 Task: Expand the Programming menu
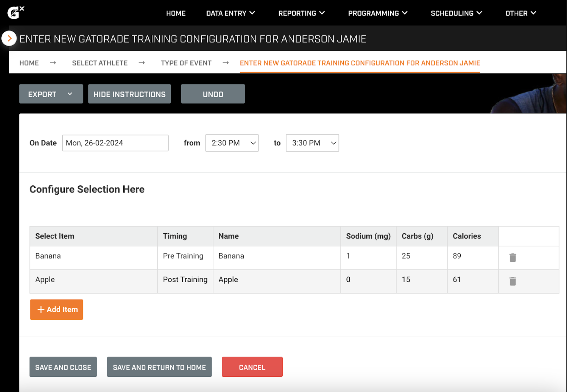[x=377, y=13]
